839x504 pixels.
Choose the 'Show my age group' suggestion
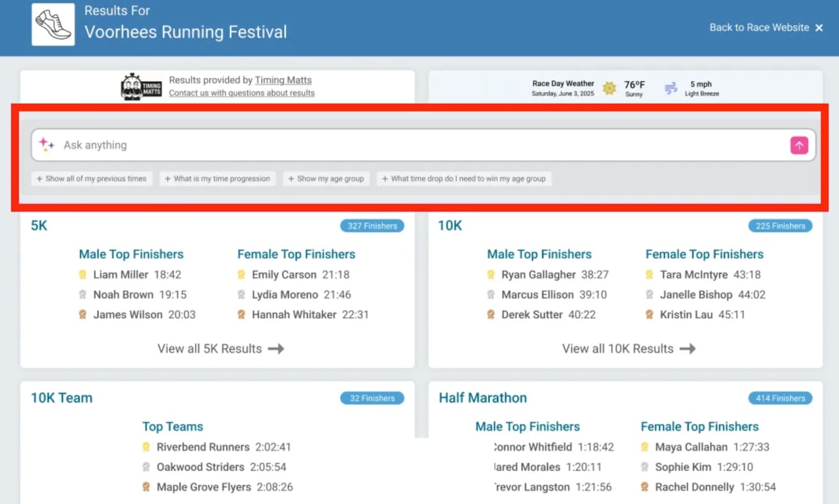click(x=326, y=179)
